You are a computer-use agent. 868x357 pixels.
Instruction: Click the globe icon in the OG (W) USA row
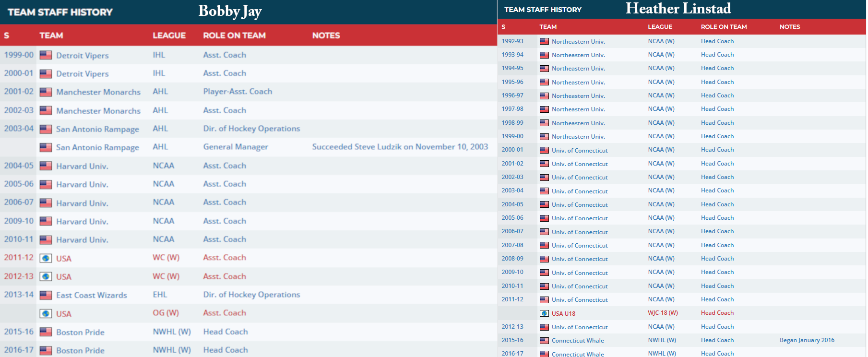[46, 314]
